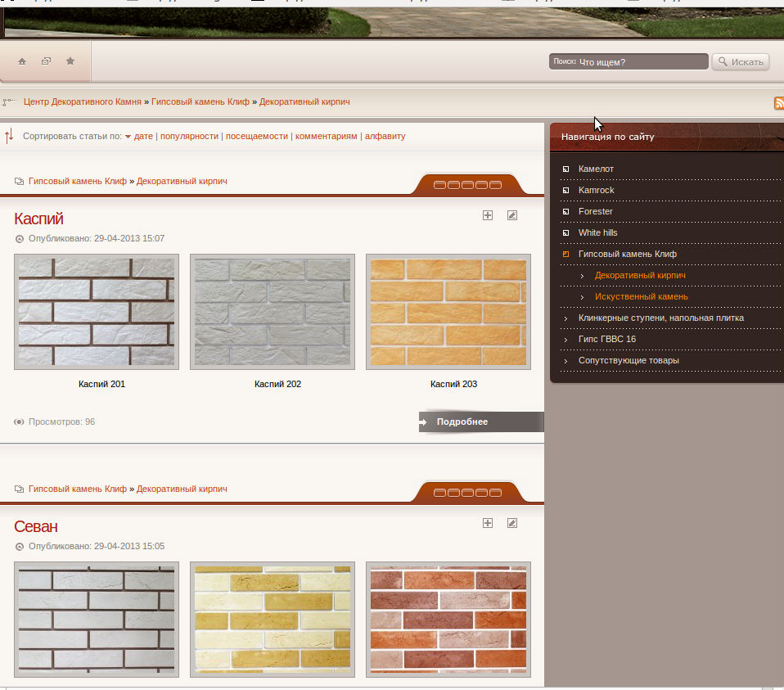Click Декоративный кирпич above Севан heading
Viewport: 784px width, 690px height.
tap(182, 489)
